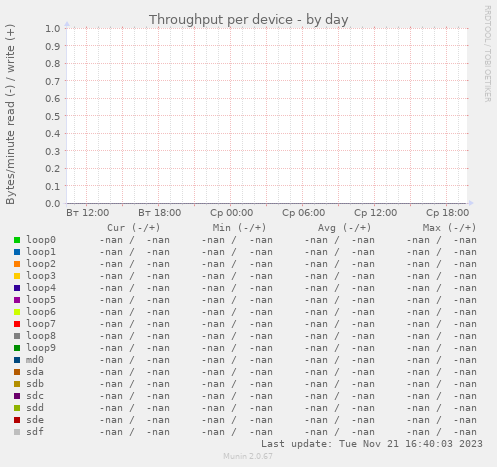Click the sdd green-yellow color swatch
The height and width of the screenshot is (467, 497).
(x=17, y=408)
